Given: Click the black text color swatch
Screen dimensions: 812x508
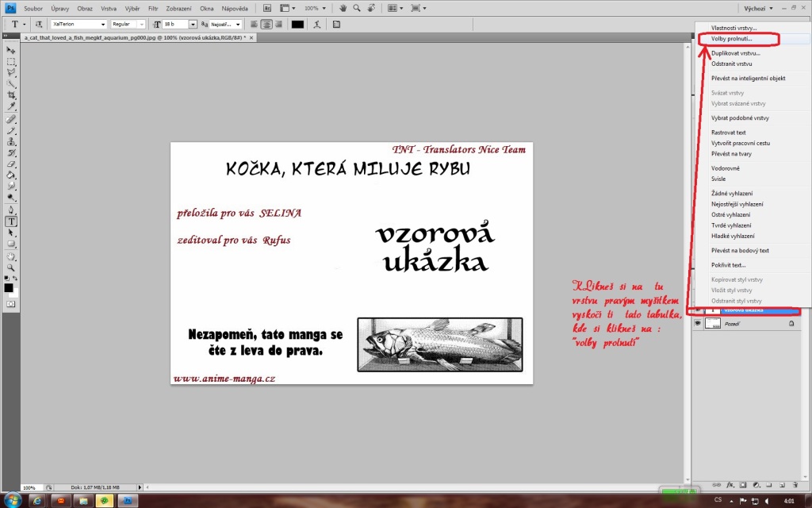Looking at the screenshot, I should [297, 24].
